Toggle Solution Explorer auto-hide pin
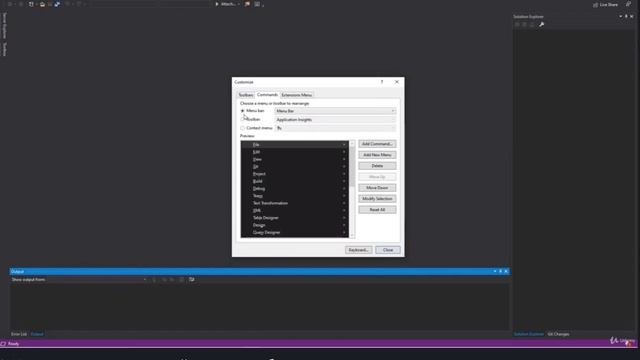The width and height of the screenshot is (640, 360). [626, 17]
